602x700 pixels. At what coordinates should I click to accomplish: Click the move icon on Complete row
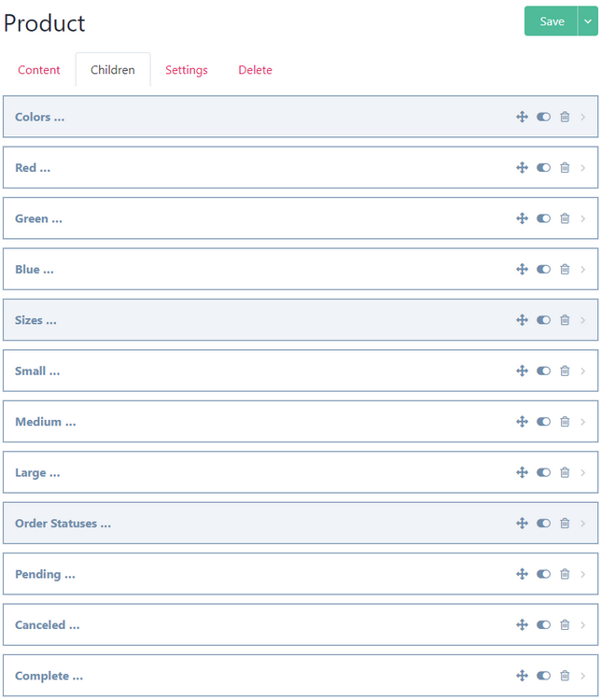[x=522, y=676]
